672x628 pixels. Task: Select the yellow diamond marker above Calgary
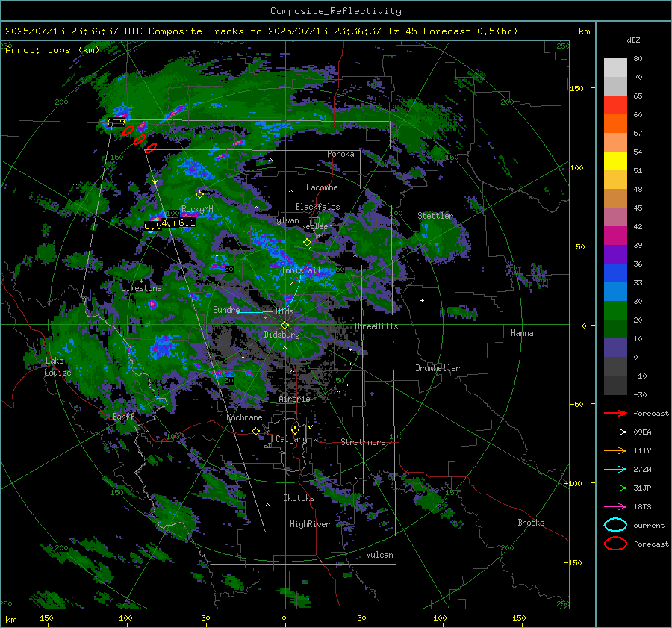(295, 430)
